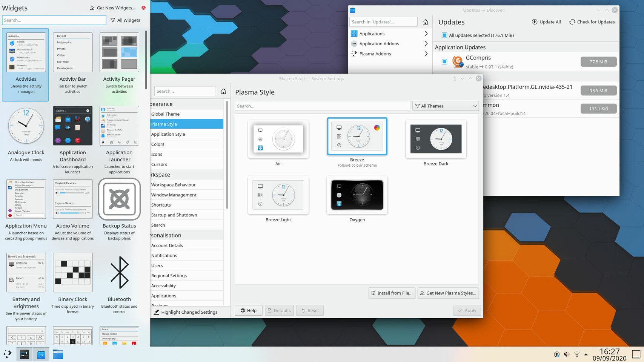Click the 98.5 MiB update size button

598,90
